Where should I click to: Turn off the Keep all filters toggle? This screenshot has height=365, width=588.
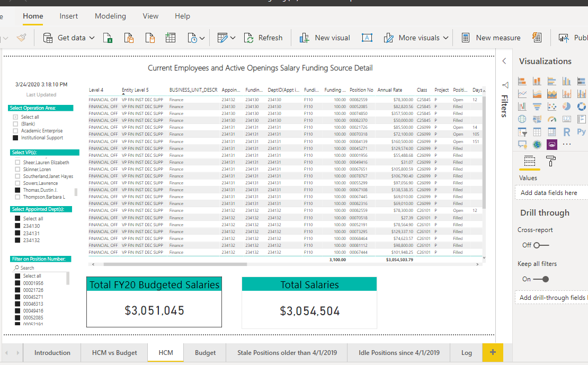click(x=541, y=279)
